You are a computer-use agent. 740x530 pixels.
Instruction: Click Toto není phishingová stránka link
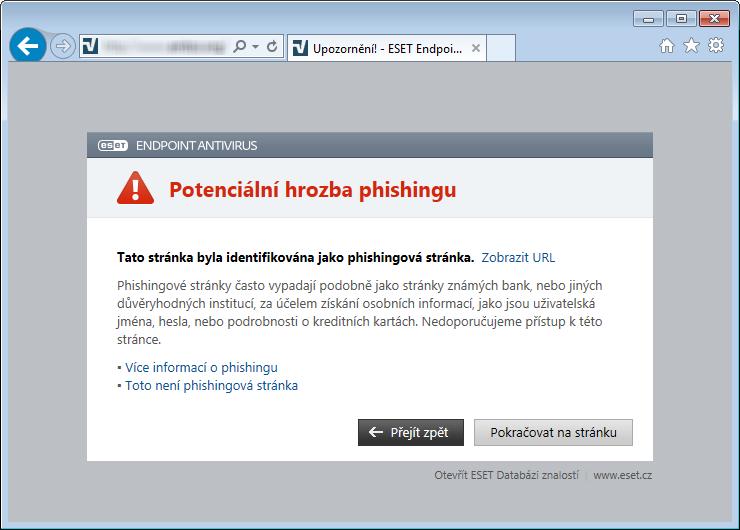pos(211,386)
